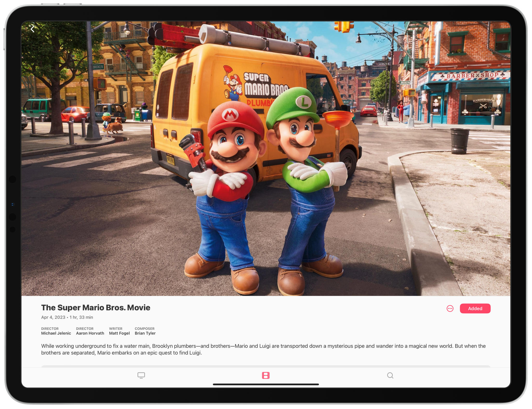This screenshot has height=409, width=532.
Task: Select The Super Mario Bros. Movie title
Action: pyautogui.click(x=96, y=308)
